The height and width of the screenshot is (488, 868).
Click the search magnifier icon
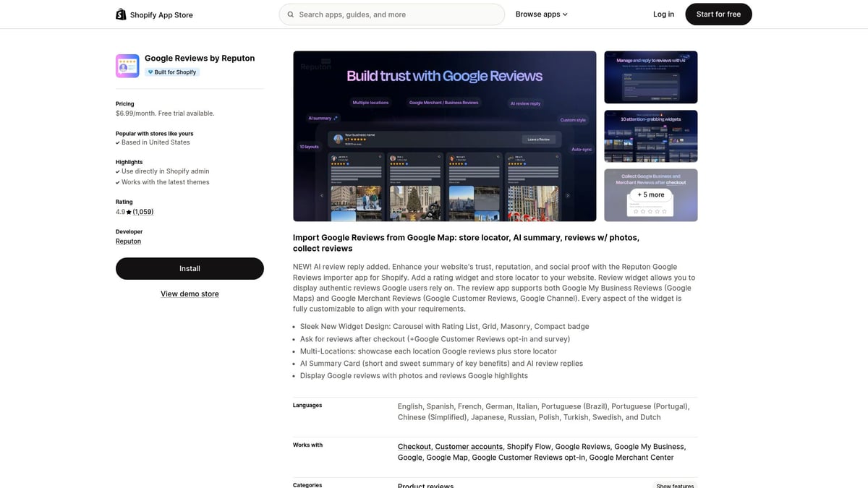[291, 14]
